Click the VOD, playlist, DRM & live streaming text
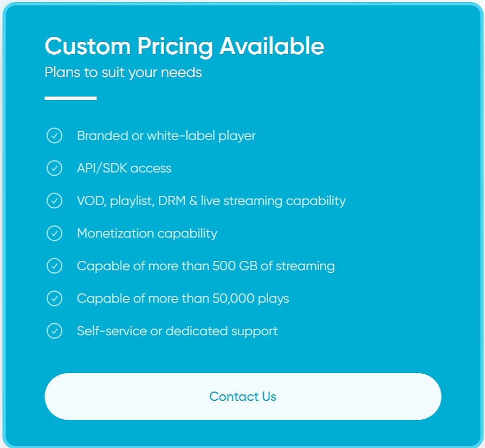Screen dimensions: 485x448 (211, 201)
